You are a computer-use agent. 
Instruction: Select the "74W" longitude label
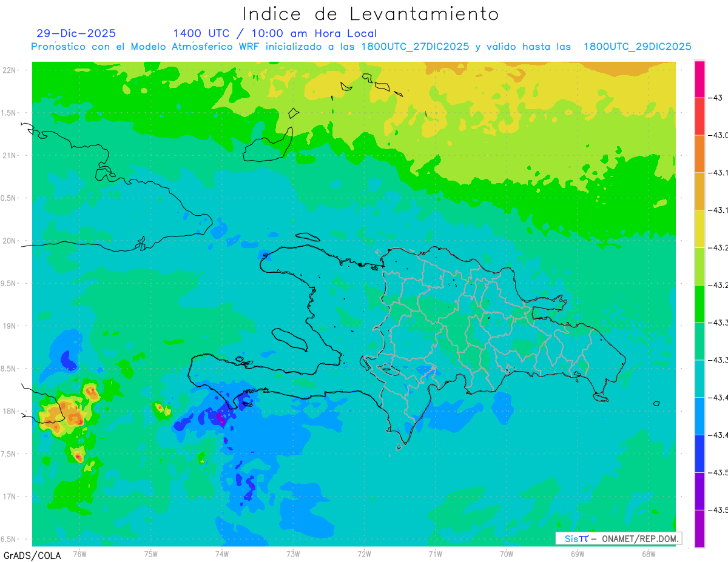pyautogui.click(x=222, y=554)
